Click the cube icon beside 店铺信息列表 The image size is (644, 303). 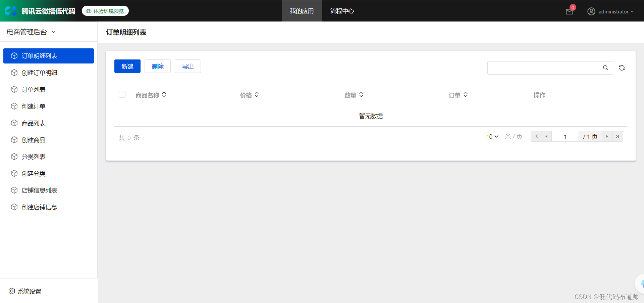pyautogui.click(x=14, y=190)
